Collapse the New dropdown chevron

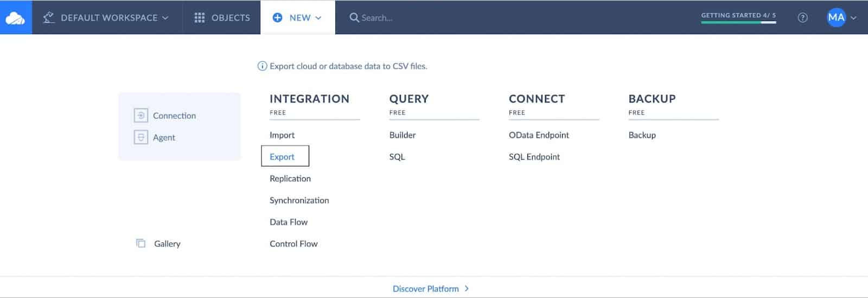(318, 18)
